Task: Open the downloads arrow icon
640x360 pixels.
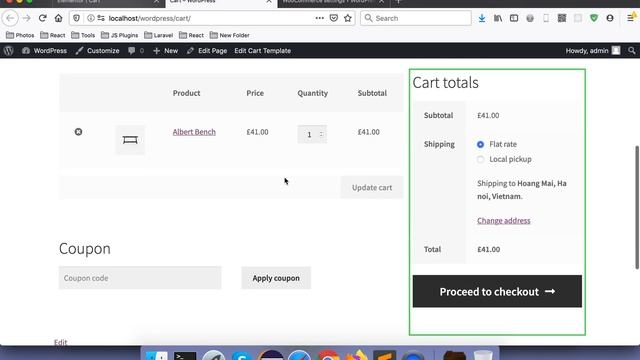Action: pyautogui.click(x=482, y=18)
